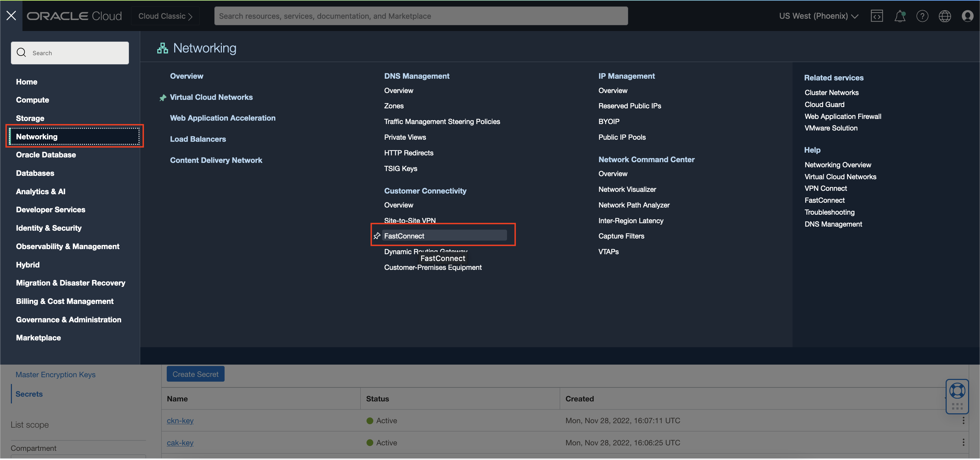Click the Networking header icon
This screenshot has width=980, height=460.
click(162, 48)
